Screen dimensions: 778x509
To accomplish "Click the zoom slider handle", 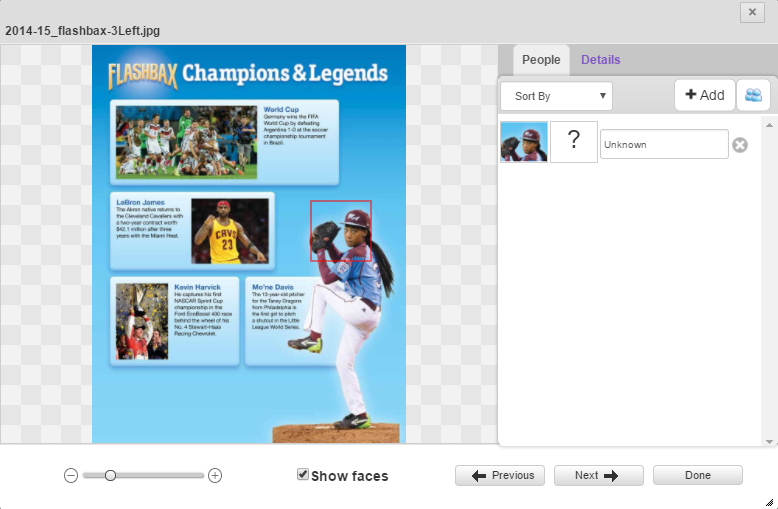I will point(110,476).
